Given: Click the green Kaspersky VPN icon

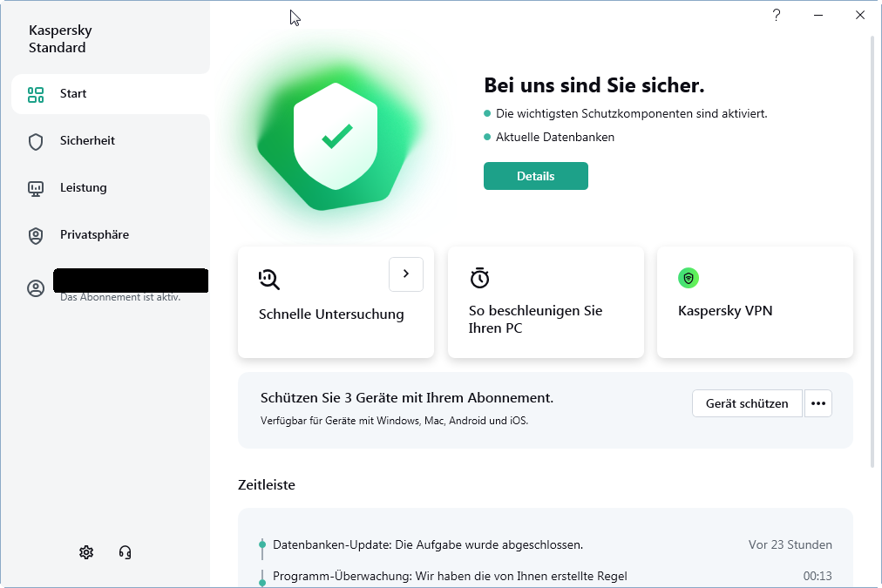Looking at the screenshot, I should point(689,278).
